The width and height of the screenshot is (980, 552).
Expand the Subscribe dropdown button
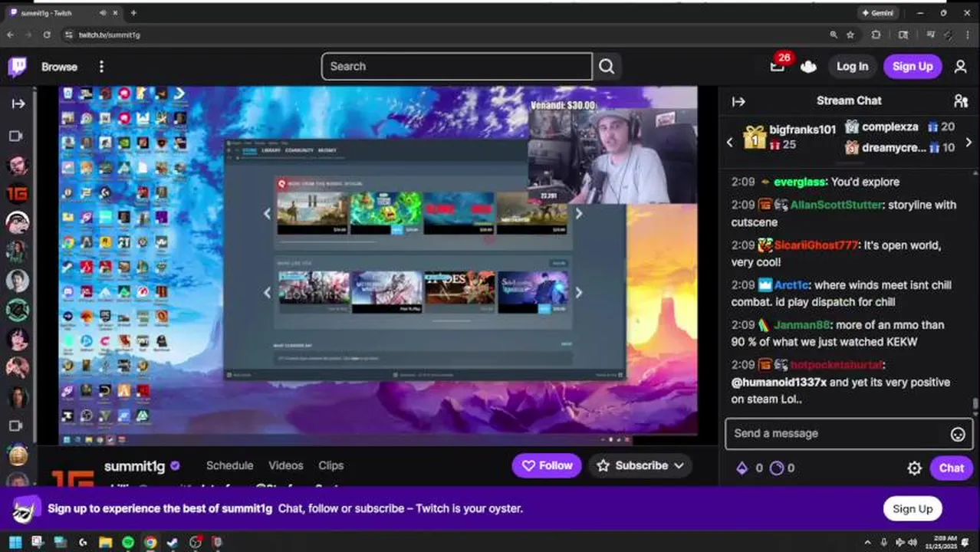[640, 465]
